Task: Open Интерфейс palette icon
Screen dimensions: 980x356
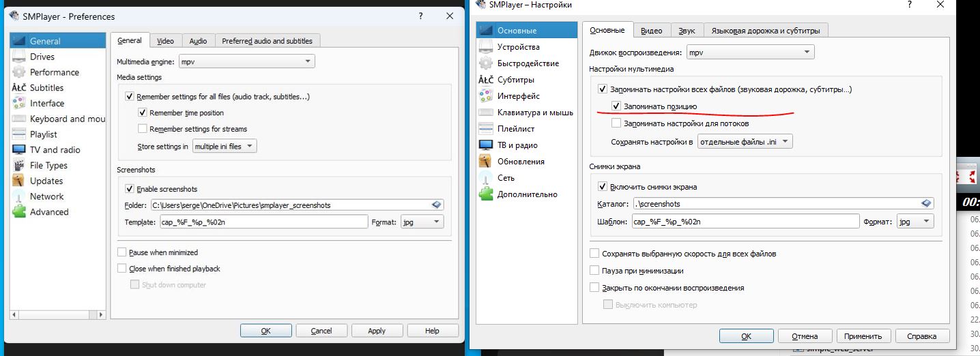Action: tap(486, 96)
